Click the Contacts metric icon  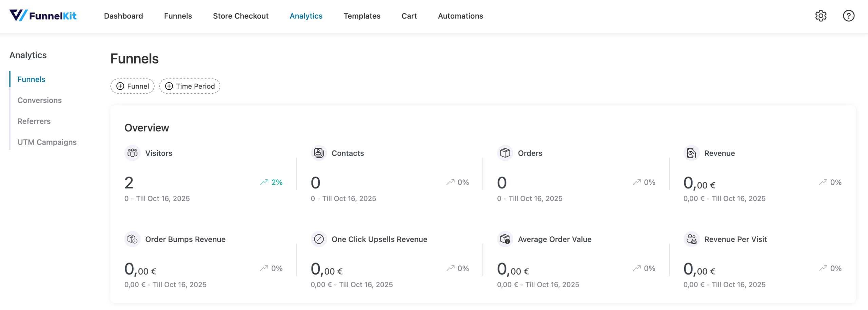[319, 153]
